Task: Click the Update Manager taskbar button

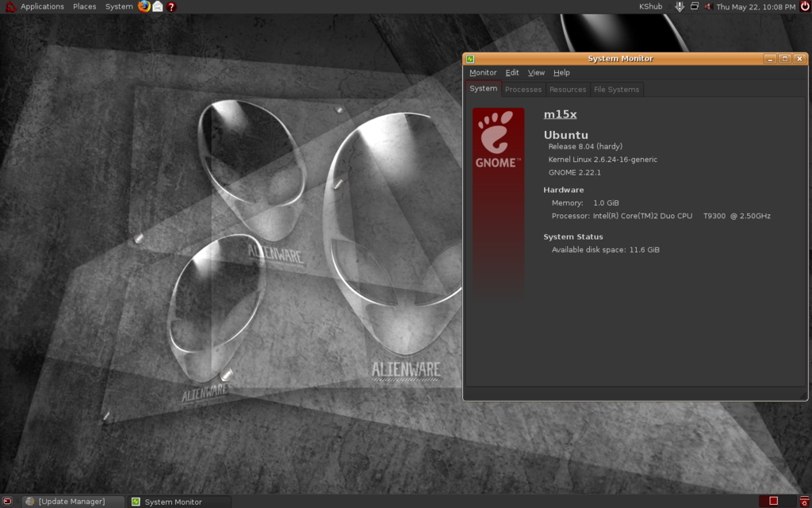Action: 73,502
